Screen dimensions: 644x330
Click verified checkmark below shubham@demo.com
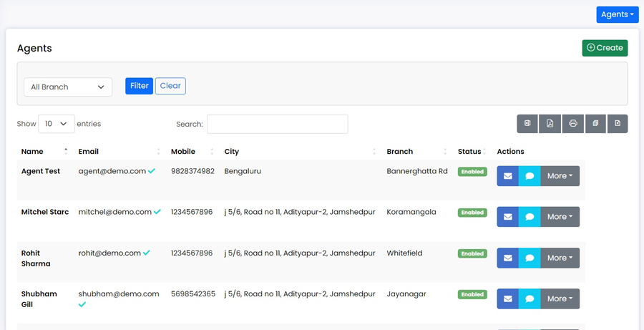tap(82, 304)
